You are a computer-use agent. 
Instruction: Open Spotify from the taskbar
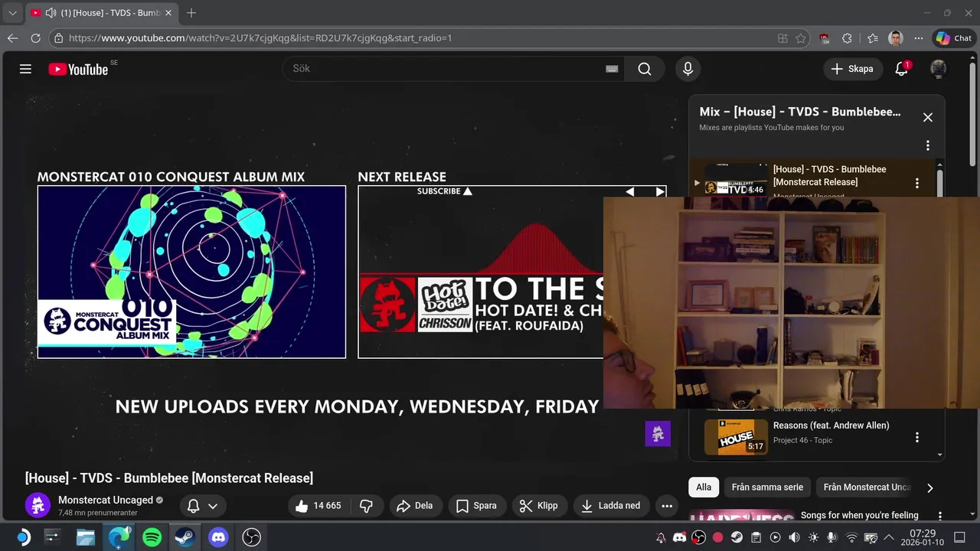tap(152, 537)
